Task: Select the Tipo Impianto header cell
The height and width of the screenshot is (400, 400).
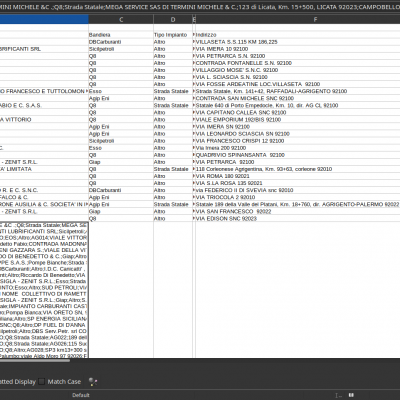Action: tap(173, 35)
